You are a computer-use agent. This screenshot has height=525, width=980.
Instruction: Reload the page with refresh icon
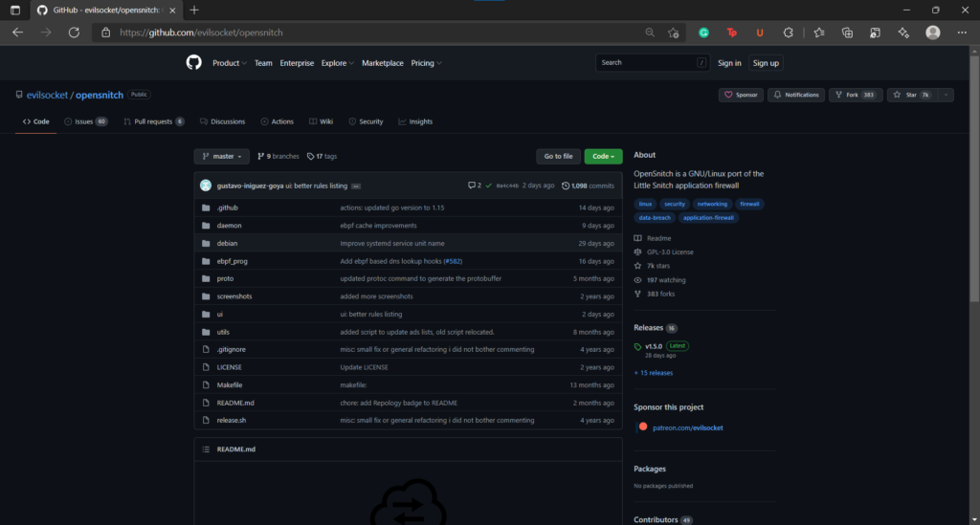click(74, 33)
